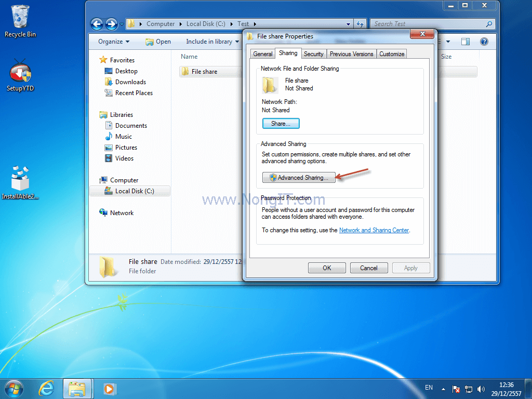Screen dimensions: 532x399
Task: Launch Internet Explorer from the taskbar
Action: coord(46,388)
